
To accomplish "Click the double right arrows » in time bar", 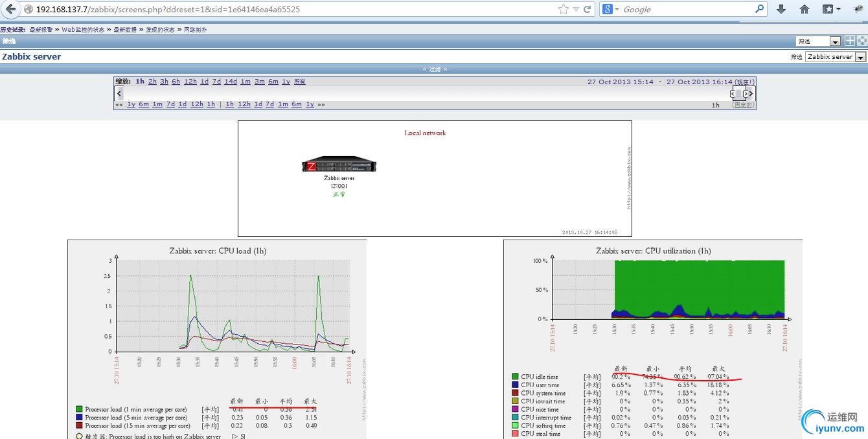I will (x=321, y=104).
